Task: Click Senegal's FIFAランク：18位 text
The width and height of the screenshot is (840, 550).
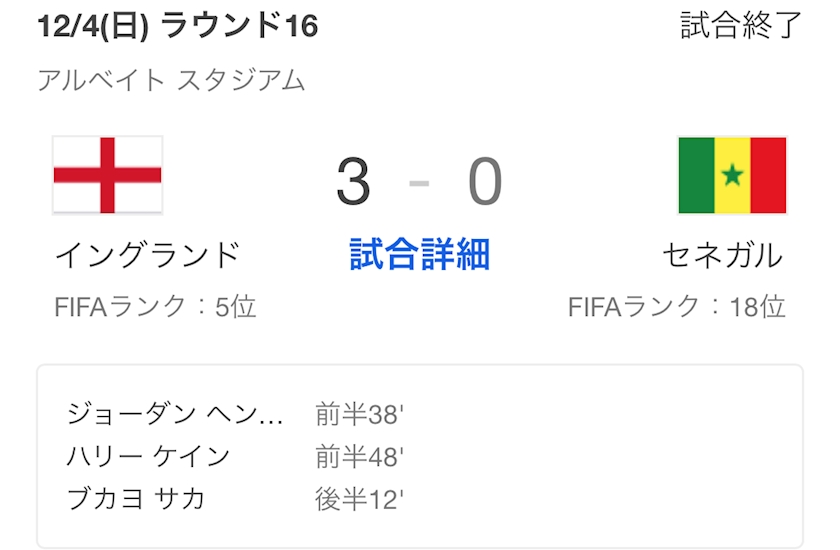Action: pyautogui.click(x=676, y=307)
